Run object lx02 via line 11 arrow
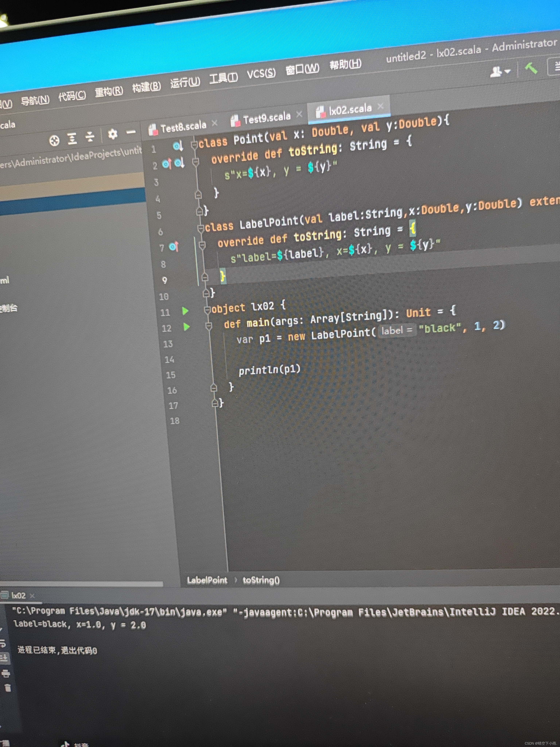Screen dimensions: 560x747 (185, 311)
